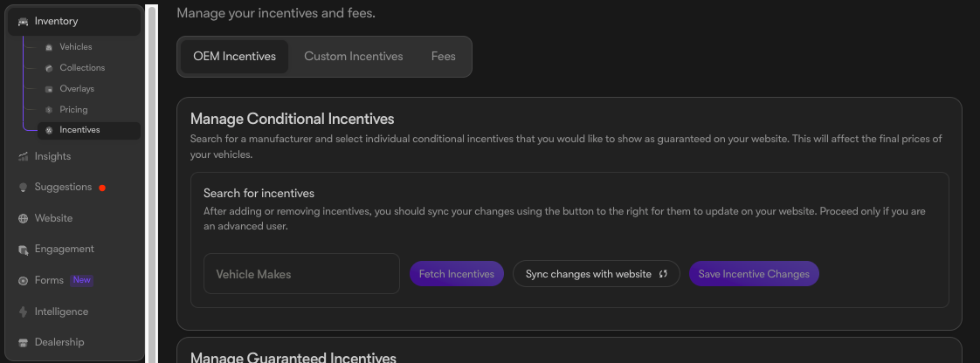Open the Incentives tree item
The width and height of the screenshot is (980, 363).
click(89, 131)
